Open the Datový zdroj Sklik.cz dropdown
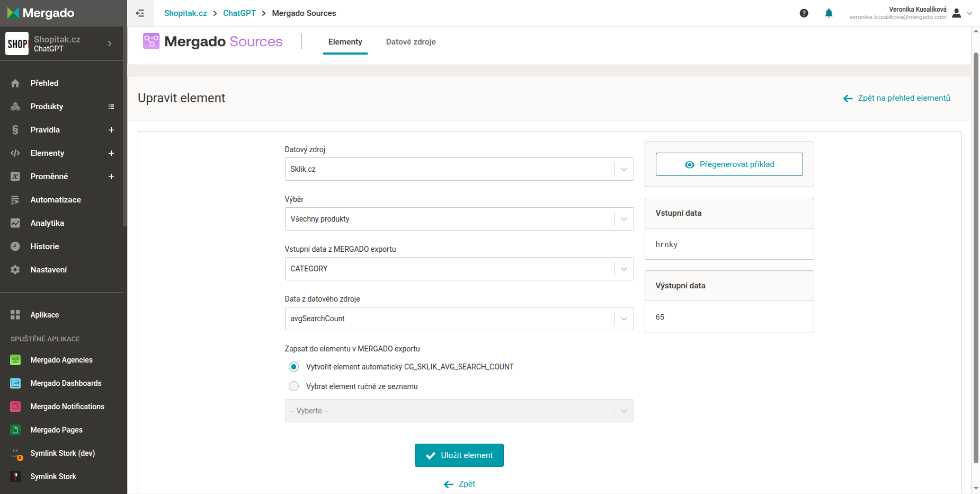The height and width of the screenshot is (494, 980). [x=459, y=169]
